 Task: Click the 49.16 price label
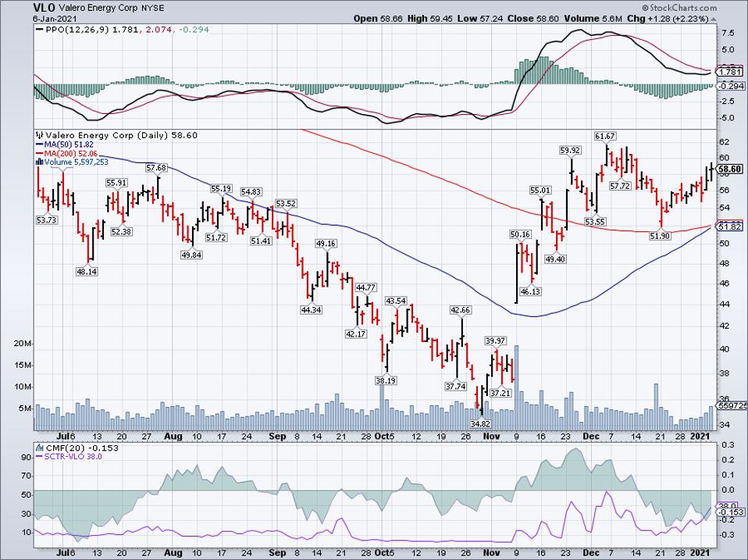coord(326,244)
